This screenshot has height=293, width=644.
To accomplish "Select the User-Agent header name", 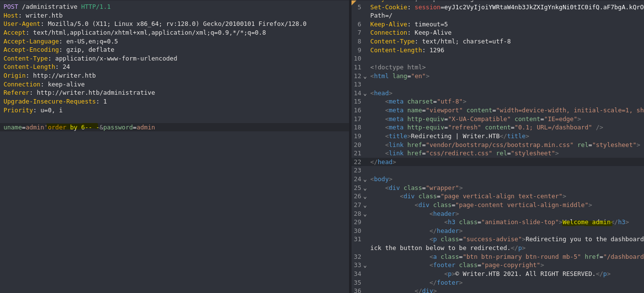I will (22, 24).
